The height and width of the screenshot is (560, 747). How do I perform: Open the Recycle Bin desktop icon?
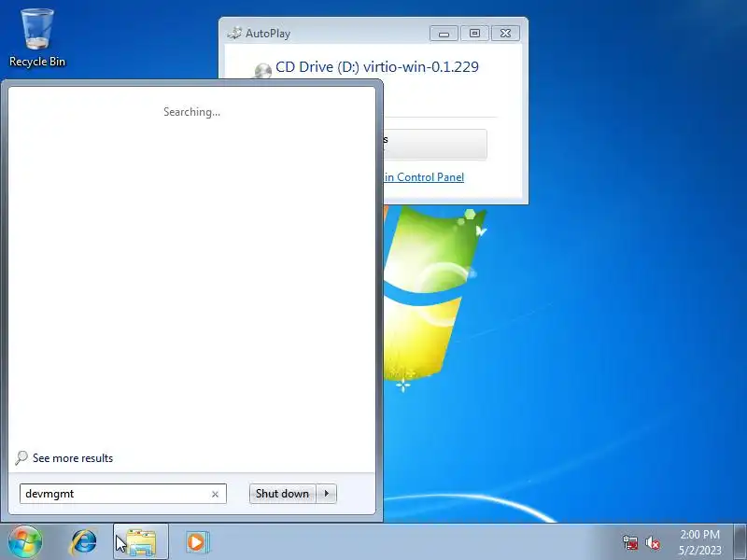point(37,38)
